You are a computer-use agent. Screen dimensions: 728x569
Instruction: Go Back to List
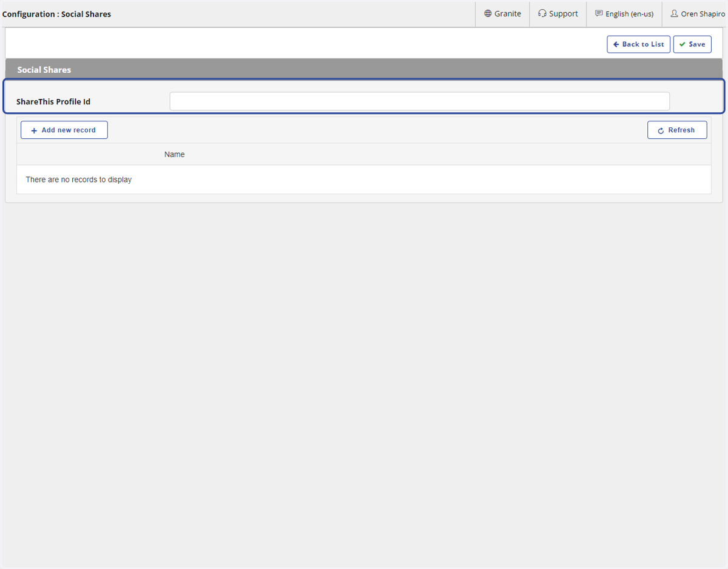(638, 44)
